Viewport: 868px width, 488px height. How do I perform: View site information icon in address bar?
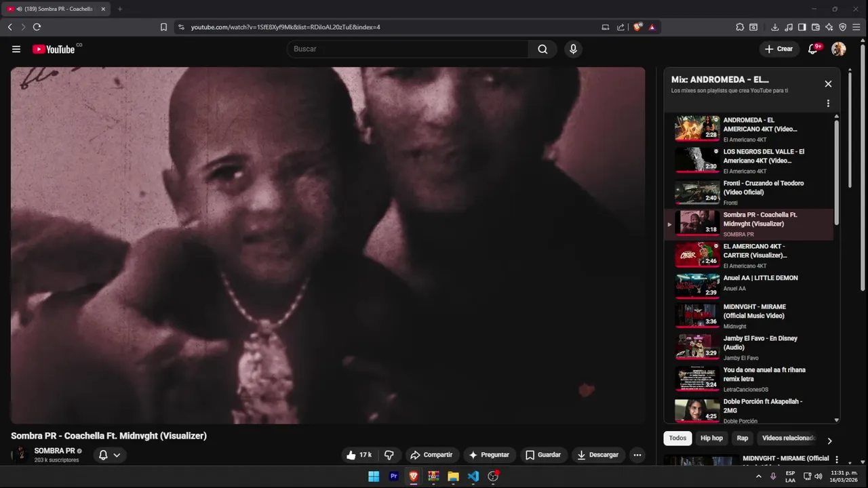coord(180,27)
